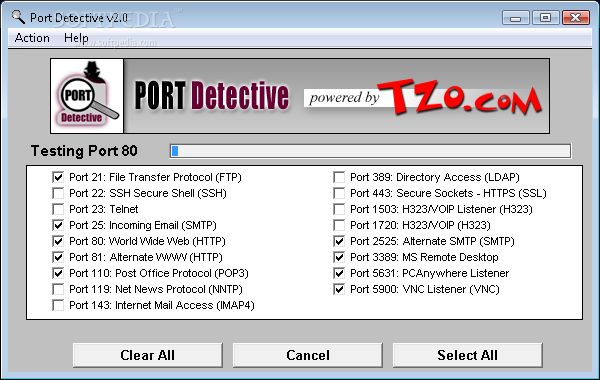Image resolution: width=600 pixels, height=380 pixels.
Task: Maximize the Port Detective window
Action: click(545, 18)
